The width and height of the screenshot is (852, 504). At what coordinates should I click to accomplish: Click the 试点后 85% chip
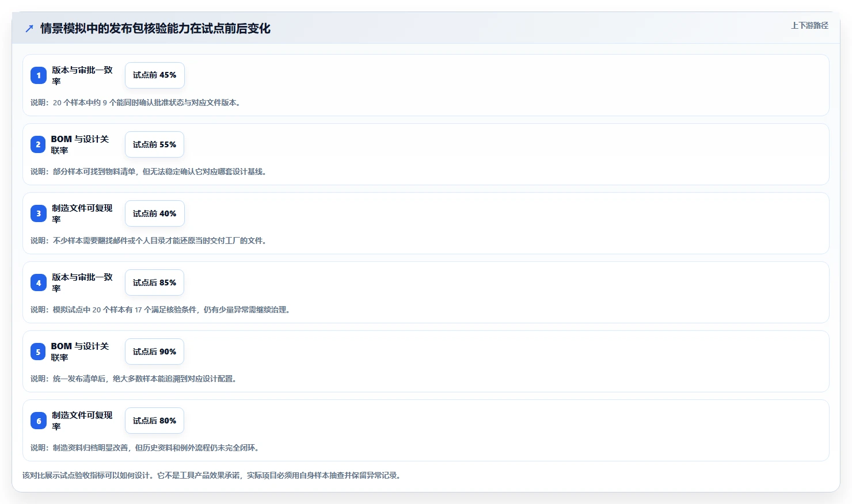click(155, 282)
